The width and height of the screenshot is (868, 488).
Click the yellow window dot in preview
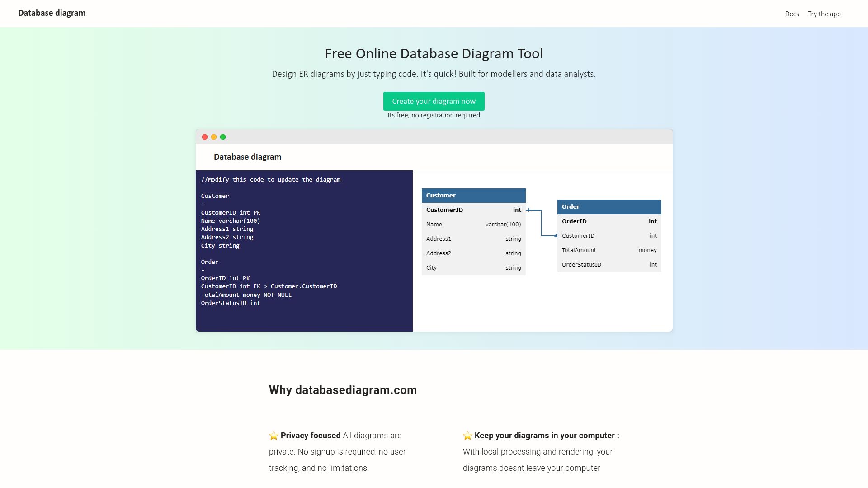click(x=214, y=137)
